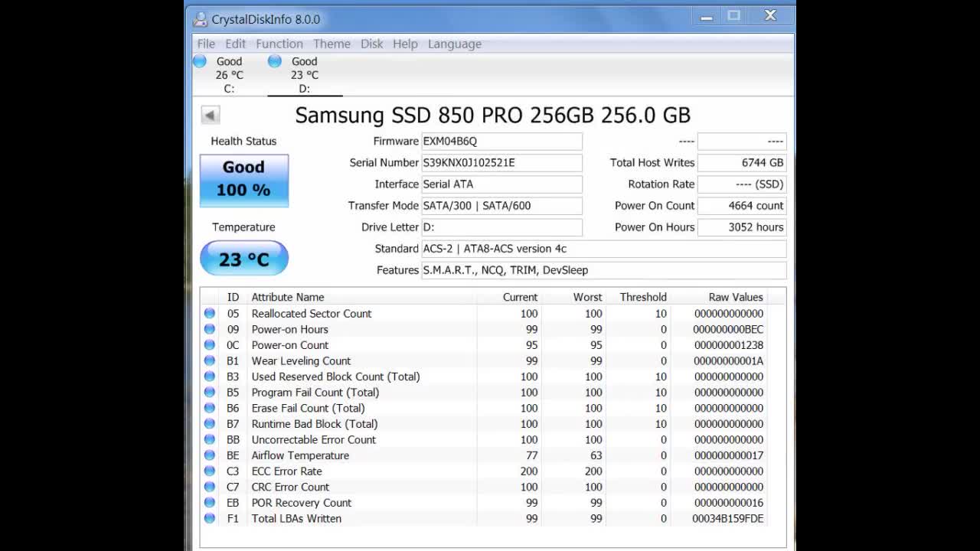Viewport: 980px width, 551px height.
Task: Minimize the CrystalDiskInfo window
Action: coord(707,16)
